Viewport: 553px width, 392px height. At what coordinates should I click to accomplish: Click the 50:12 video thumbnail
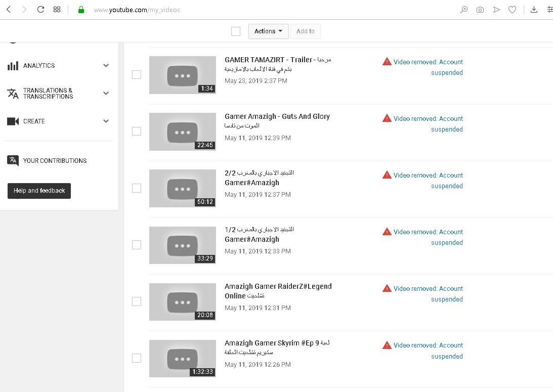(183, 188)
